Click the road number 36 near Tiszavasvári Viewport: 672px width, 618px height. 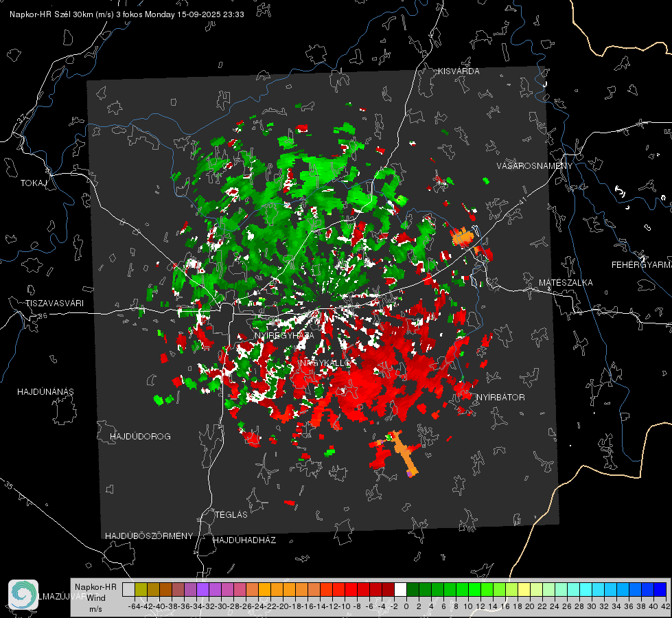[43, 316]
